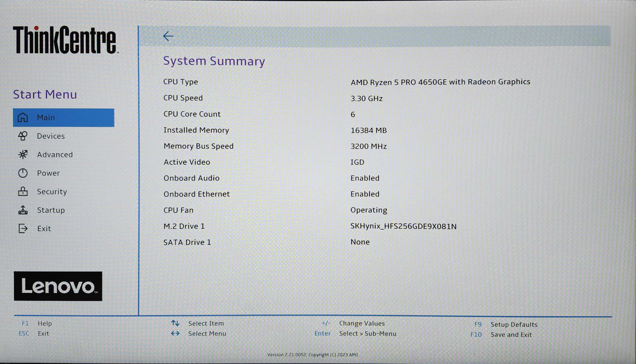Click the Devices shapes icon
The height and width of the screenshot is (364, 636).
(x=23, y=136)
